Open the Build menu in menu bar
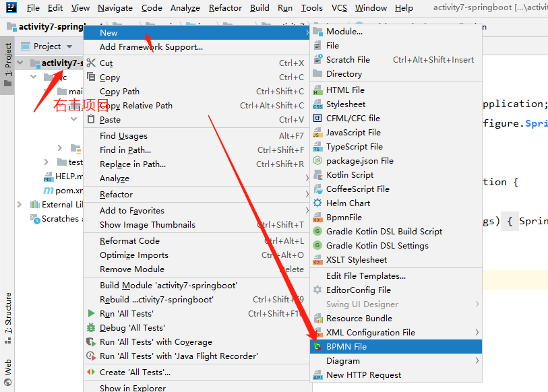The height and width of the screenshot is (392, 548). coord(260,7)
